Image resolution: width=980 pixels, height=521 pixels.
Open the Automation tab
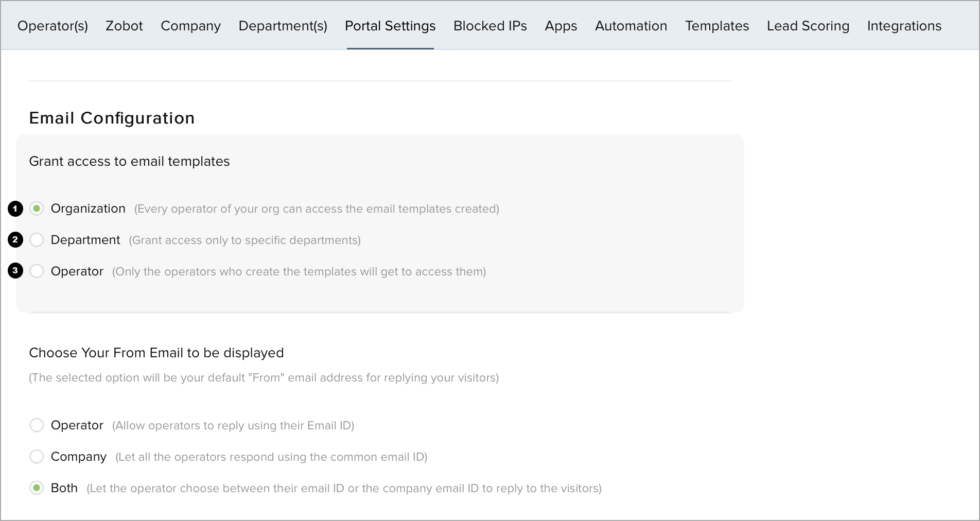point(631,26)
